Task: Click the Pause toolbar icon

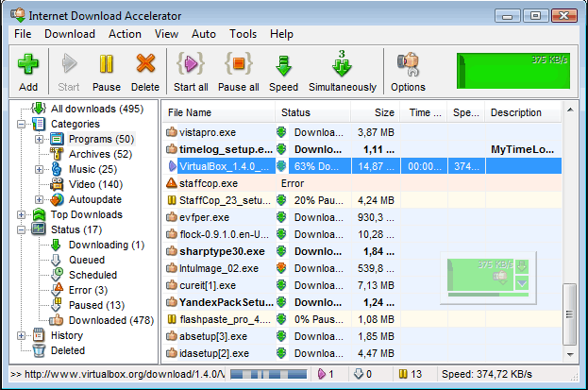Action: pyautogui.click(x=106, y=64)
